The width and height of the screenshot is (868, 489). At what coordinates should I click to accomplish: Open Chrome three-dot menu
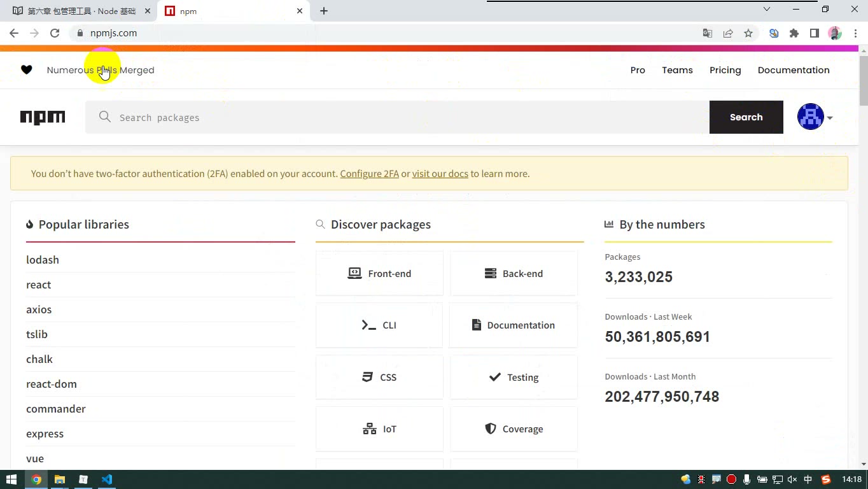[855, 33]
